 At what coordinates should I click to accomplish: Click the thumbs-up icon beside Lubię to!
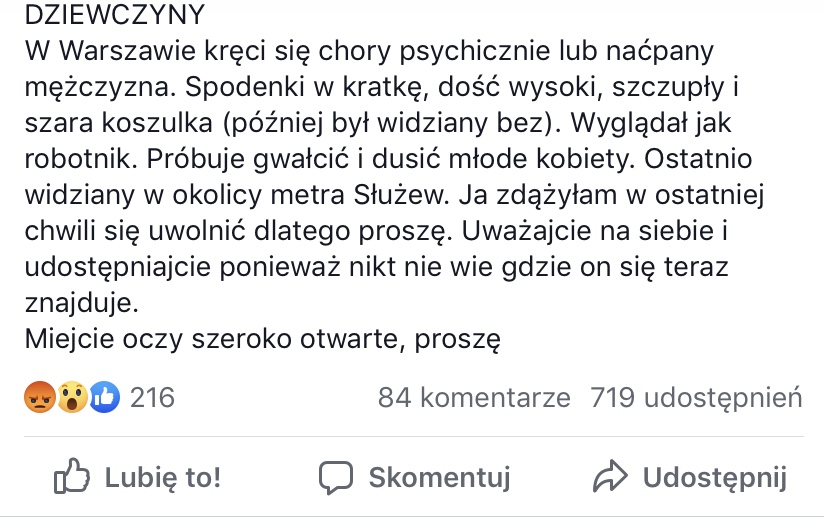coord(72,476)
